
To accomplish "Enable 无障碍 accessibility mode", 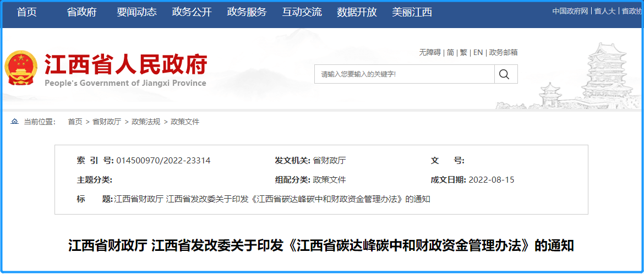I will (x=430, y=52).
